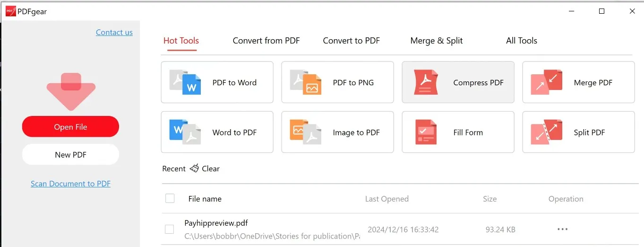
Task: Follow the Contact us link
Action: tap(114, 32)
